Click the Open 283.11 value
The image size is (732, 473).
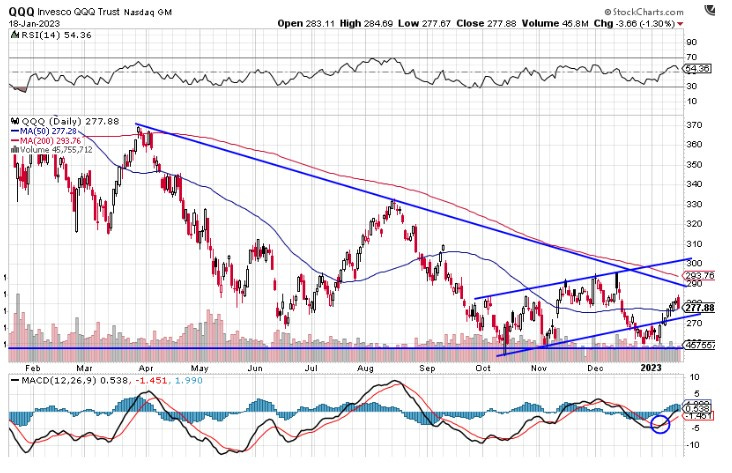point(306,23)
